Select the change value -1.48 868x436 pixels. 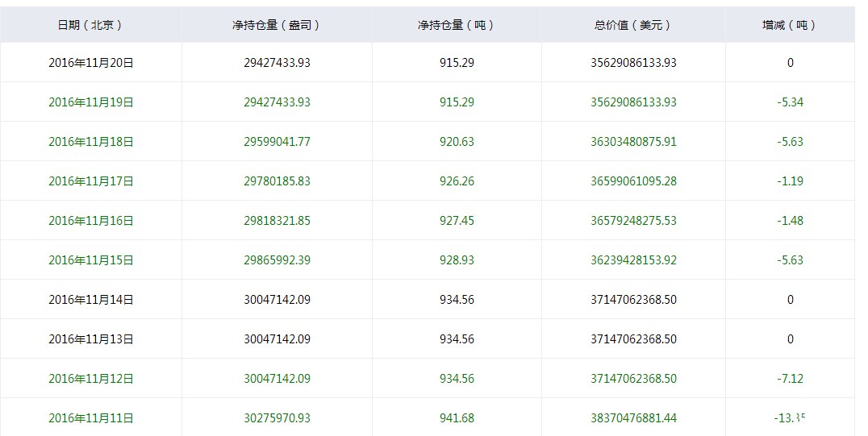[789, 221]
